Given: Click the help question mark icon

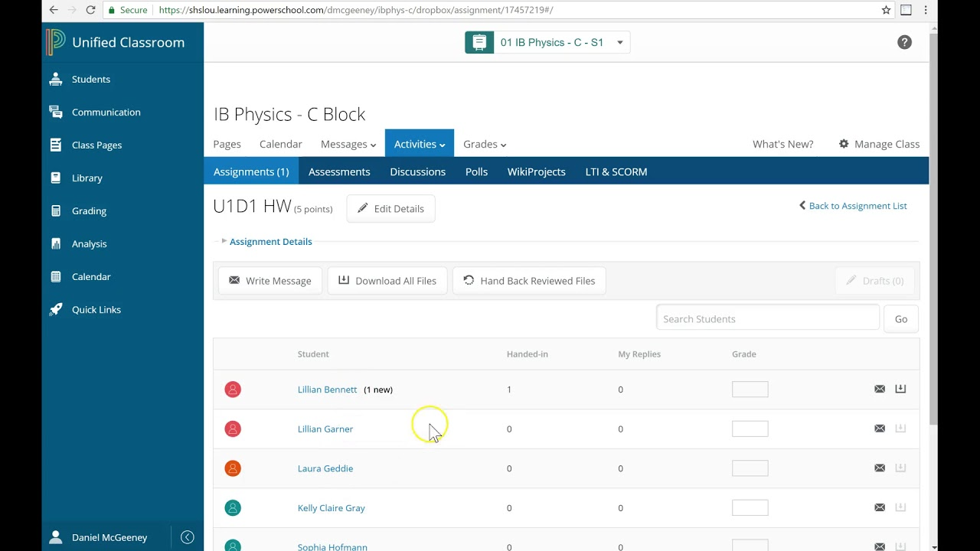Looking at the screenshot, I should tap(904, 42).
